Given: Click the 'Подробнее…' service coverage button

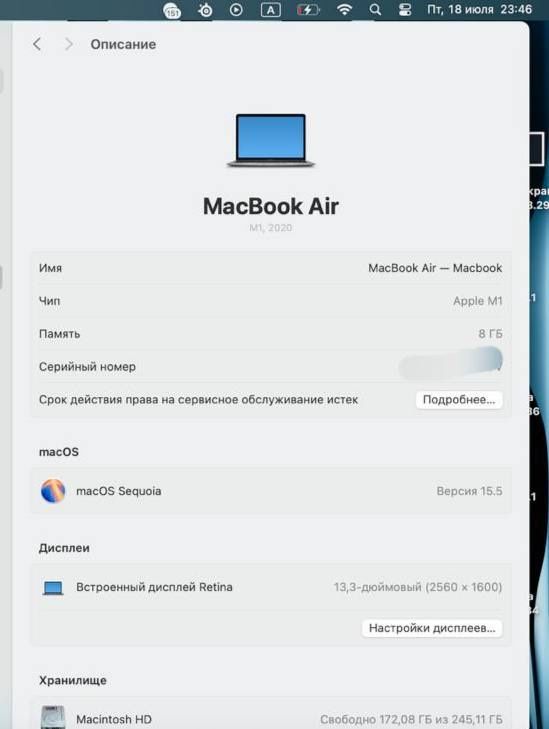Looking at the screenshot, I should tap(459, 400).
